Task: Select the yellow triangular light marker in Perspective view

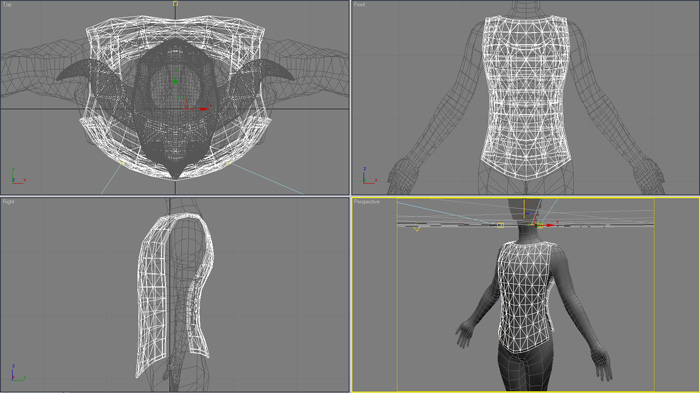Action: (x=417, y=228)
